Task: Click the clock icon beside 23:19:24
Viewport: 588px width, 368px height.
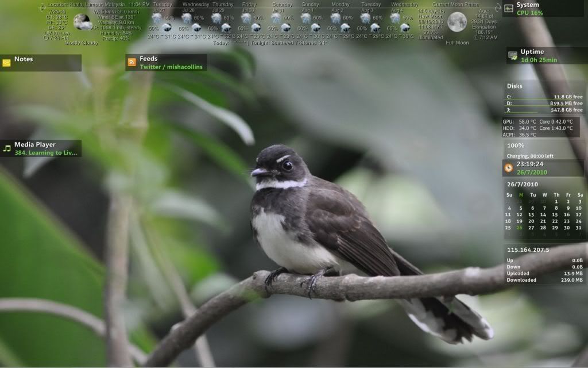Action: (x=508, y=167)
